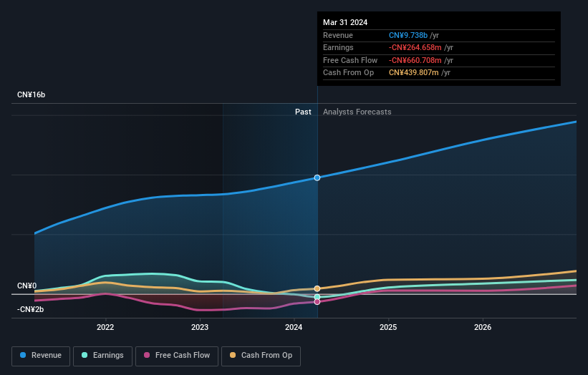The width and height of the screenshot is (588, 375).
Task: Toggle the Free Cash Flow legend button
Action: (177, 356)
